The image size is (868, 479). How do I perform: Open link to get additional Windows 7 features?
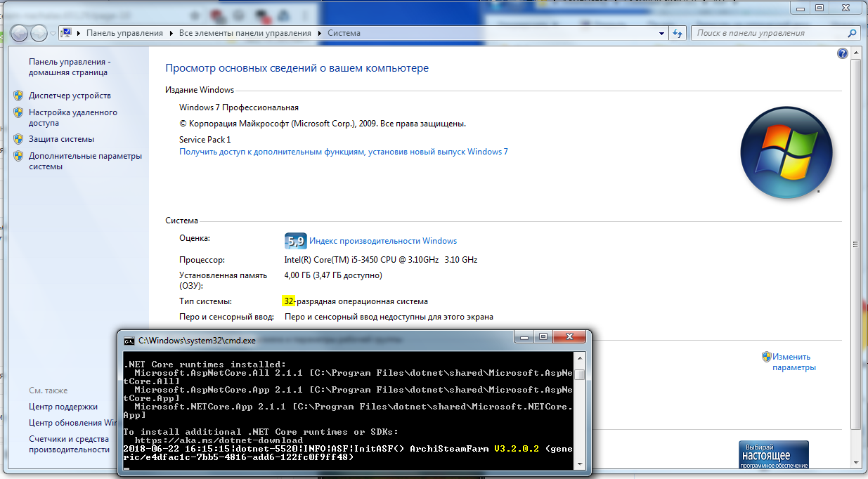344,152
